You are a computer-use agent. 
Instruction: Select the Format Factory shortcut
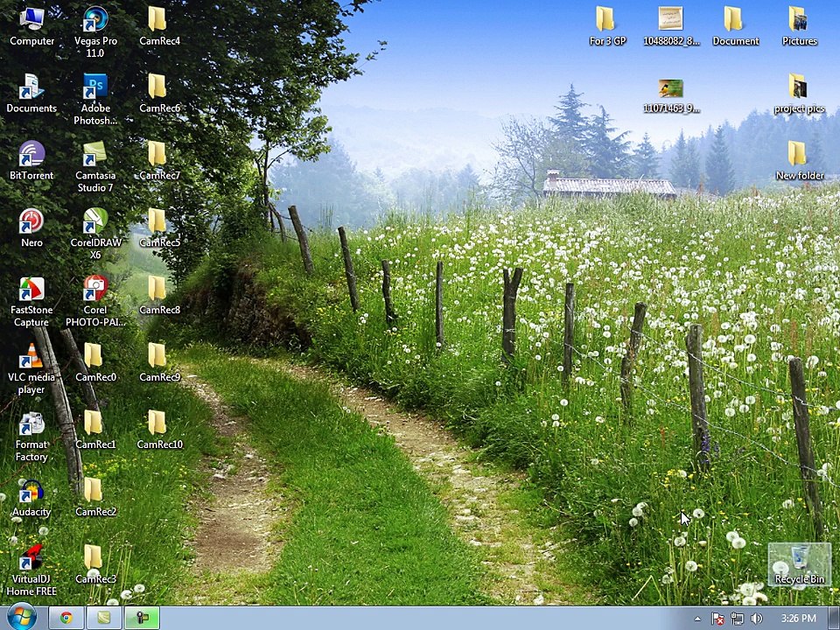[31, 437]
